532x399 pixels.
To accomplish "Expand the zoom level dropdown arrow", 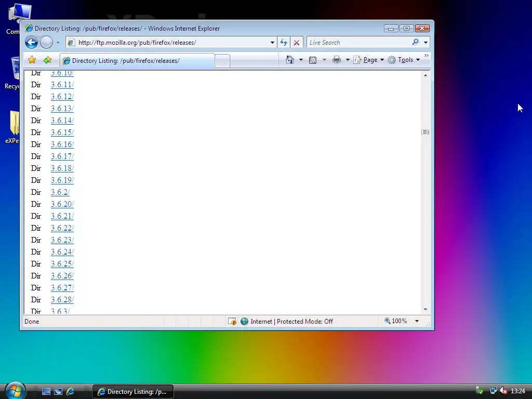I will click(x=417, y=321).
